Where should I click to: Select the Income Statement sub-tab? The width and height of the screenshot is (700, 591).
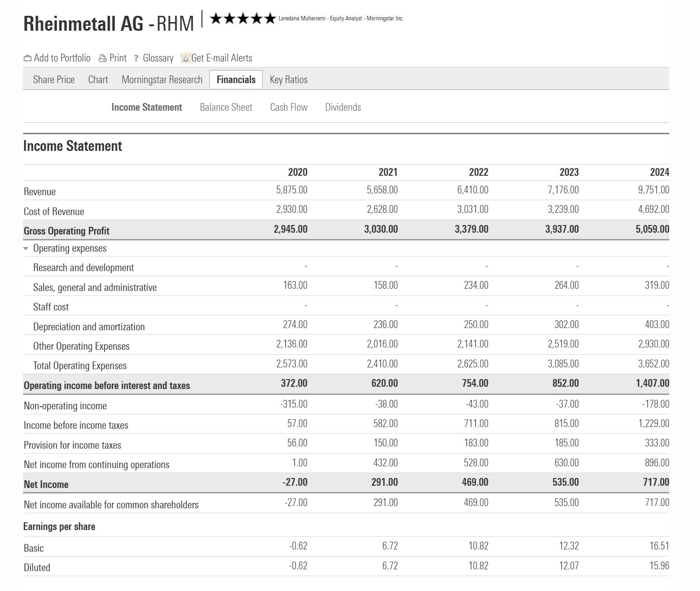click(147, 107)
